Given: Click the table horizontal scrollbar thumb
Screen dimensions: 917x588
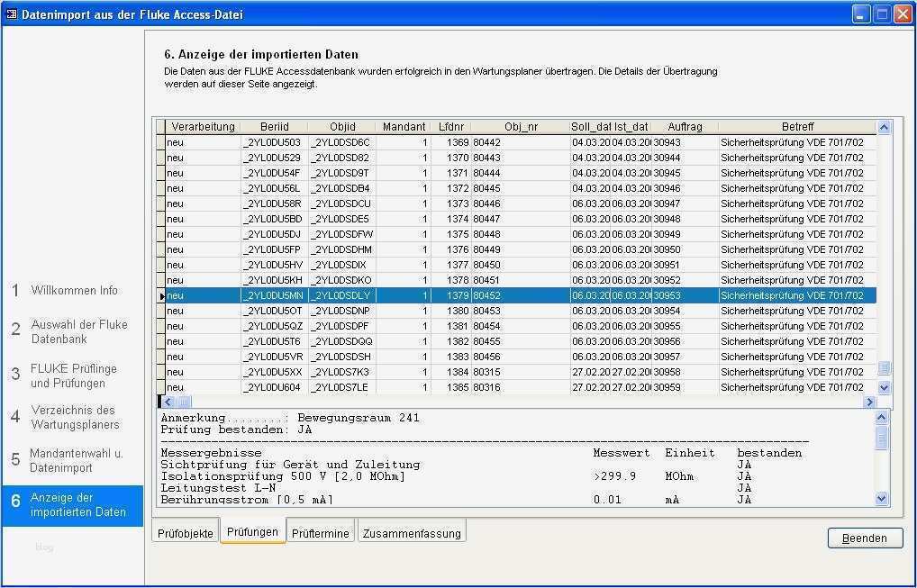Looking at the screenshot, I should [x=184, y=402].
